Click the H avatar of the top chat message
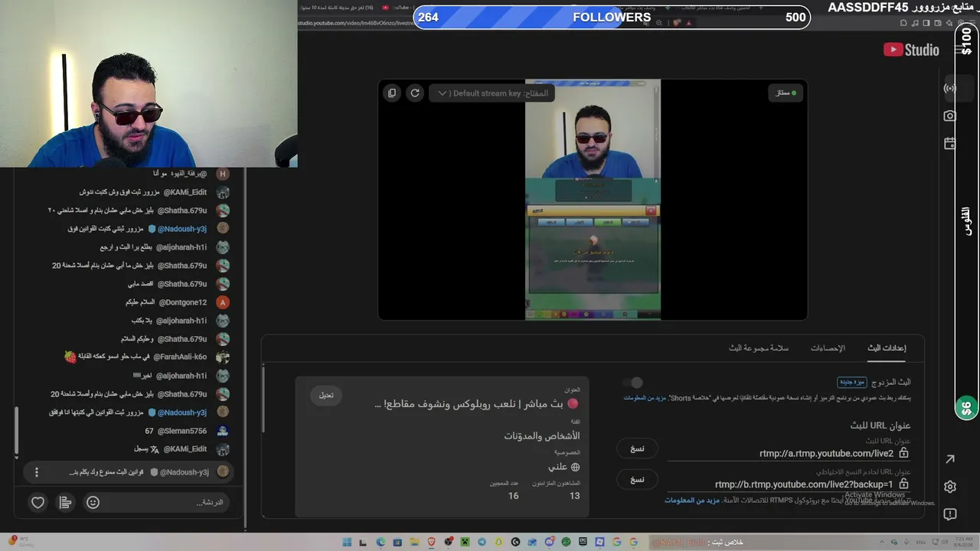The image size is (980, 551). (x=223, y=174)
